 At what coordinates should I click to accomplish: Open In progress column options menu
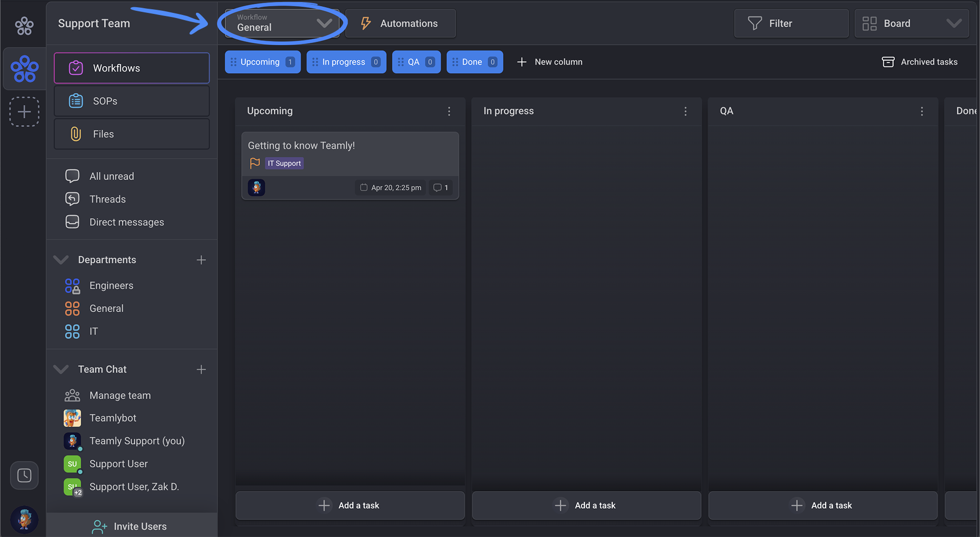(685, 111)
